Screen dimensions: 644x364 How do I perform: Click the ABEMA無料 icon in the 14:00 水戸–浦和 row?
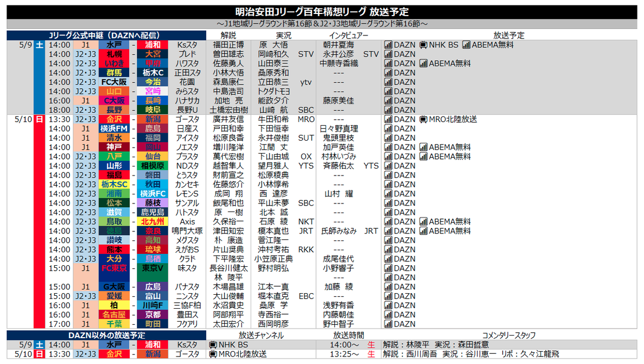(466, 45)
